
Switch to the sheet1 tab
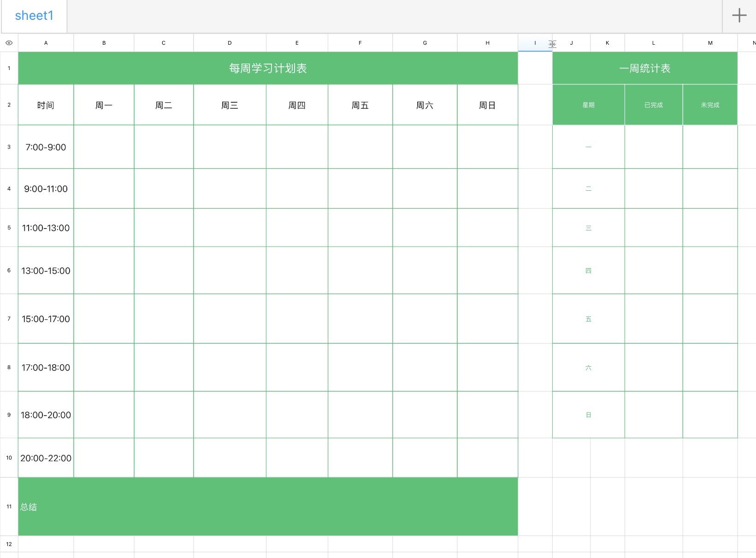(x=34, y=16)
